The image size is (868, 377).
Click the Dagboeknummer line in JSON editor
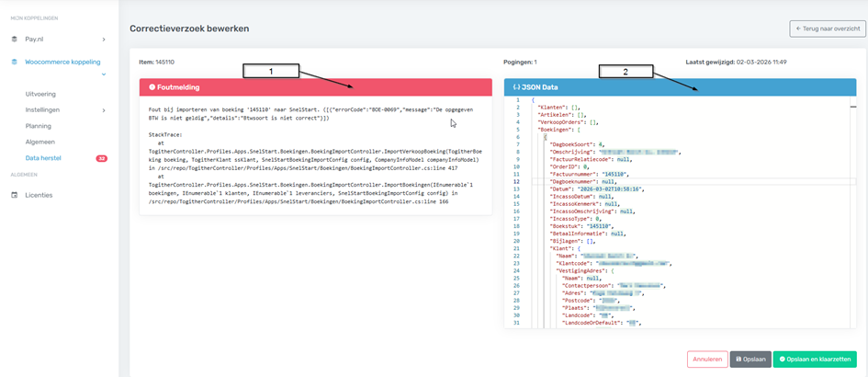click(579, 181)
